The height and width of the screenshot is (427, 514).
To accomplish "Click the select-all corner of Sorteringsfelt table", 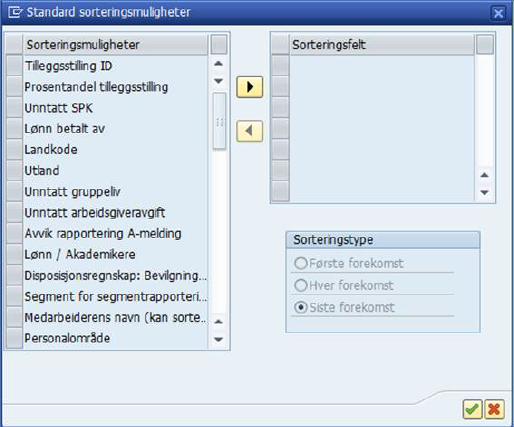I will pyautogui.click(x=280, y=44).
